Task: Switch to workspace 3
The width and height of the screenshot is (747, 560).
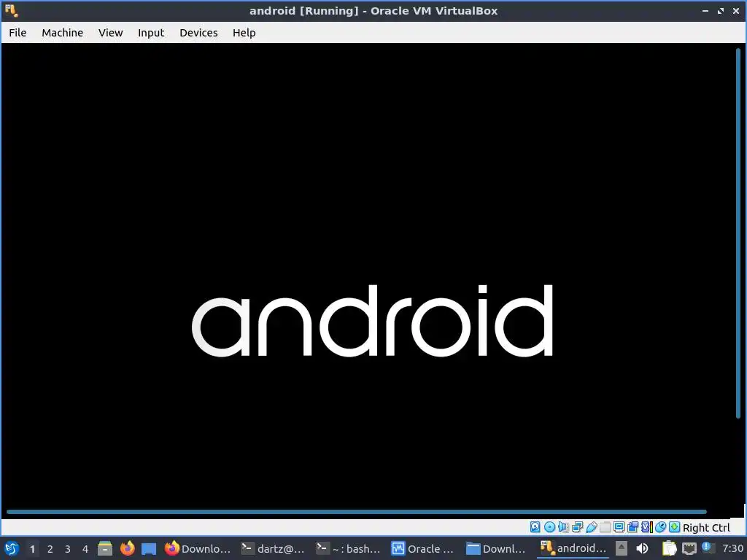Action: (x=68, y=549)
